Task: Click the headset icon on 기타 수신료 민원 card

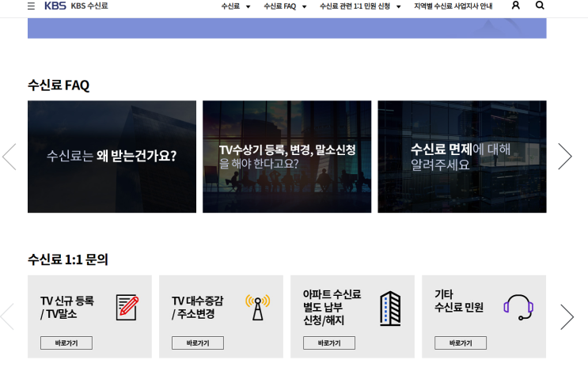Action: click(518, 307)
